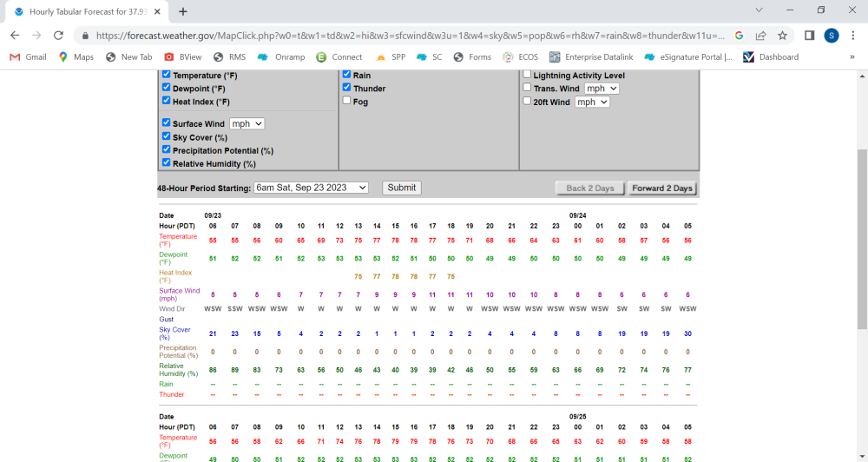Uncheck the Dewpoint (°F) checkbox
Screen dimensions: 868x462
[166, 88]
